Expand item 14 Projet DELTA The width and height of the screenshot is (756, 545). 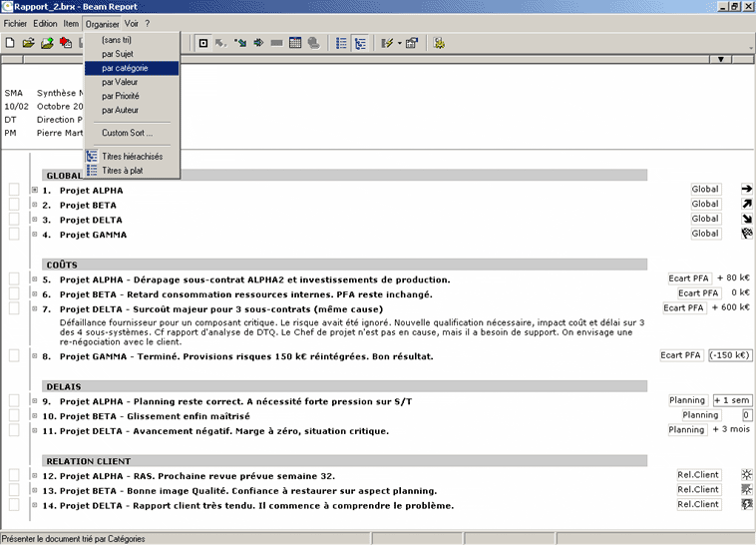coord(35,506)
